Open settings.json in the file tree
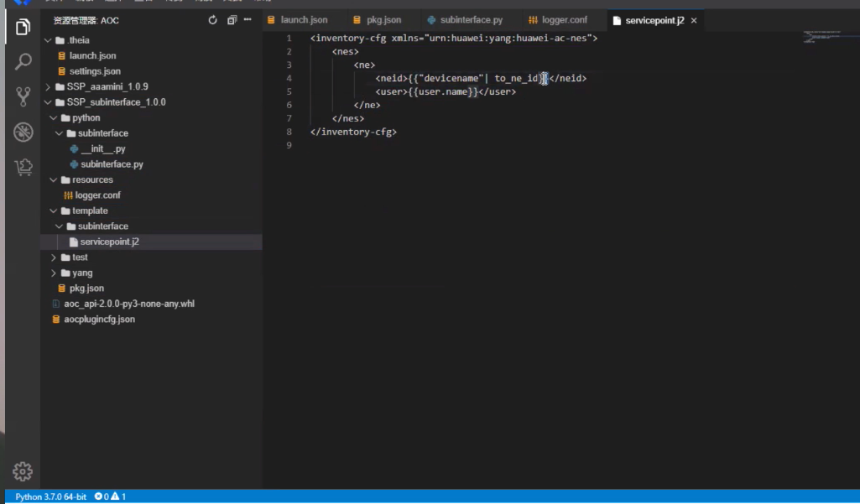860x504 pixels. (95, 71)
